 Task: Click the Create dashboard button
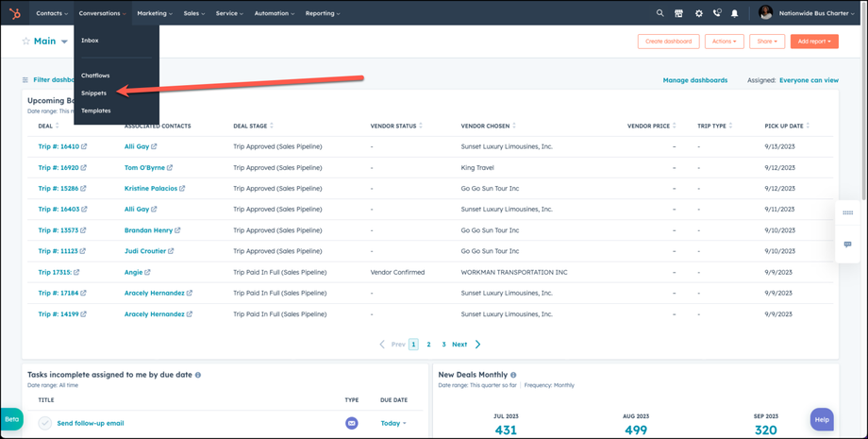[668, 42]
